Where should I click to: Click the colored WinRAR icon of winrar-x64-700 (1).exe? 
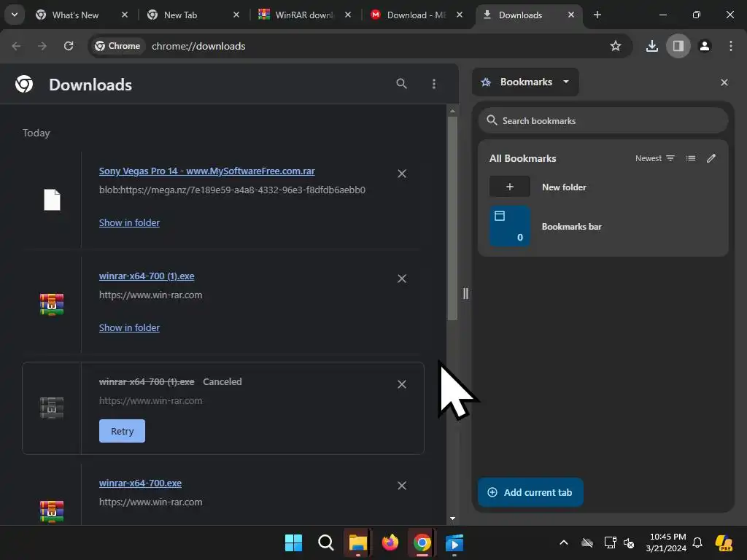(52, 305)
